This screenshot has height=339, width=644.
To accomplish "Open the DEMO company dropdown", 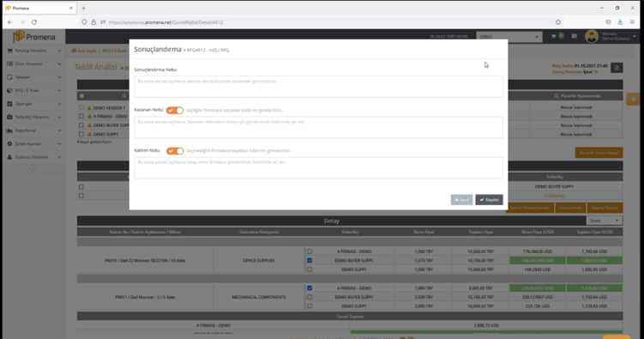I will [x=509, y=37].
